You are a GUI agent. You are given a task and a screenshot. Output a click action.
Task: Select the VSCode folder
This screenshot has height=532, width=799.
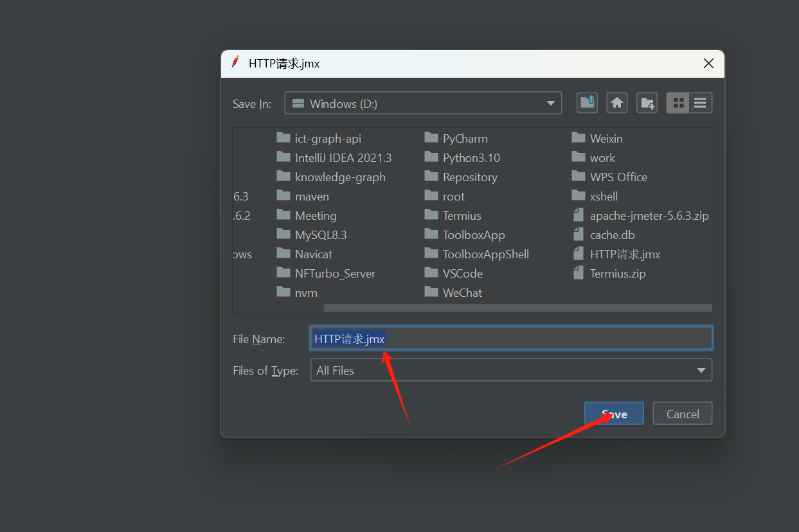point(454,273)
